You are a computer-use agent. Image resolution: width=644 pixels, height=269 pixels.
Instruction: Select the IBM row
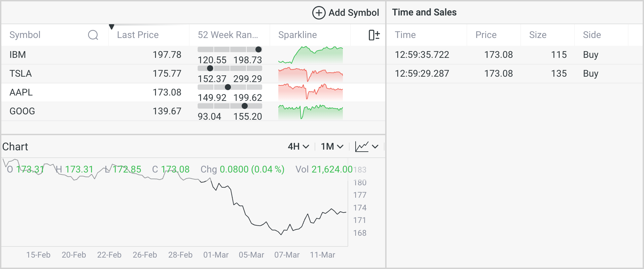tap(193, 55)
